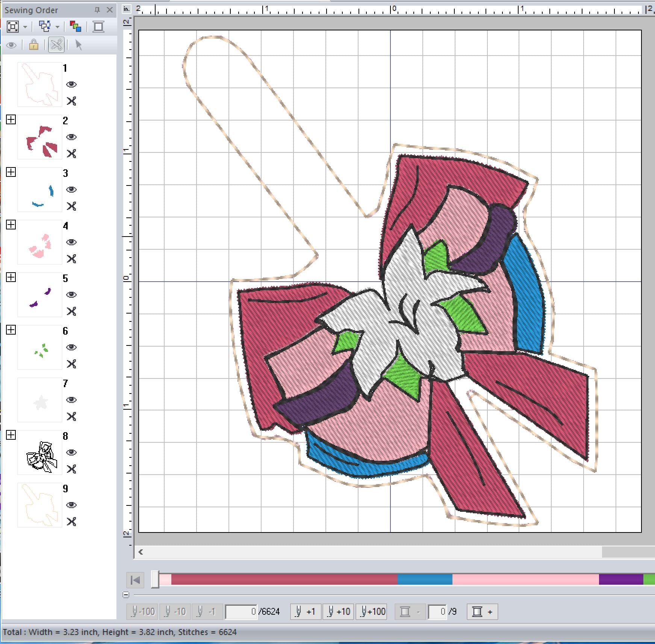Select black outline thumbnail of item 8

point(40,452)
